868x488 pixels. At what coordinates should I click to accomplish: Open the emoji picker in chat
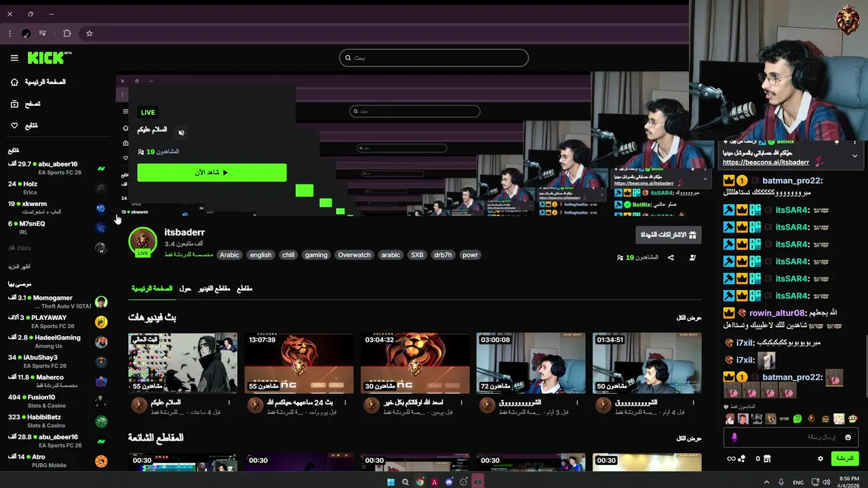coord(848,437)
